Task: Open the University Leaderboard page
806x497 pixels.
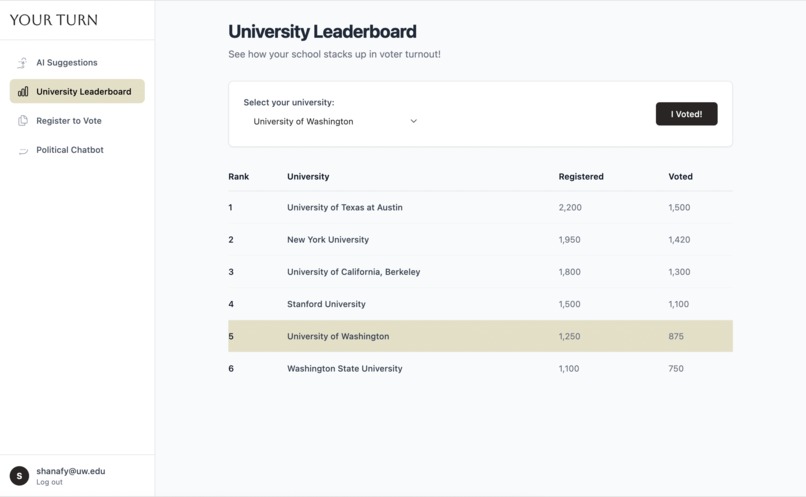Action: 77,91
